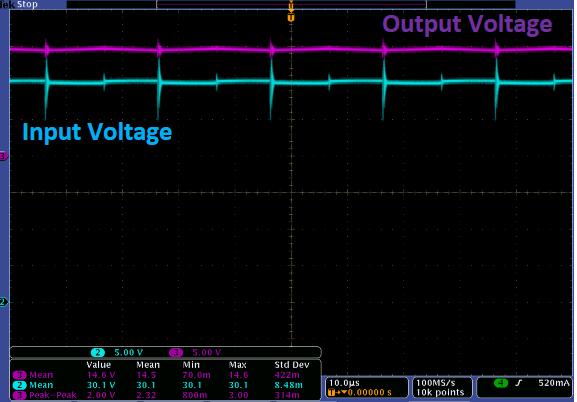Click the Max column header
The image size is (577, 402).
point(237,365)
